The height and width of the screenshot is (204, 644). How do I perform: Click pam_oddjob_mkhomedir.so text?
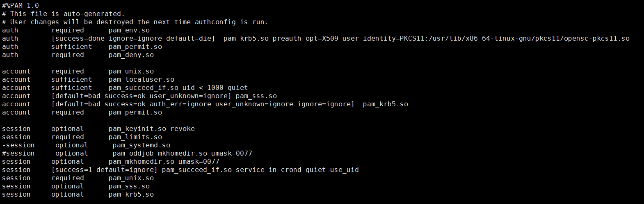point(160,154)
